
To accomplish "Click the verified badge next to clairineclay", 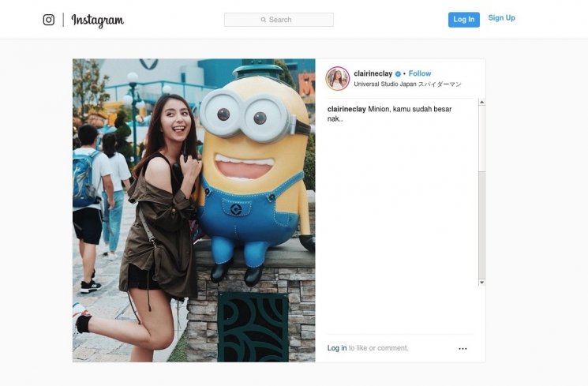I will click(398, 74).
